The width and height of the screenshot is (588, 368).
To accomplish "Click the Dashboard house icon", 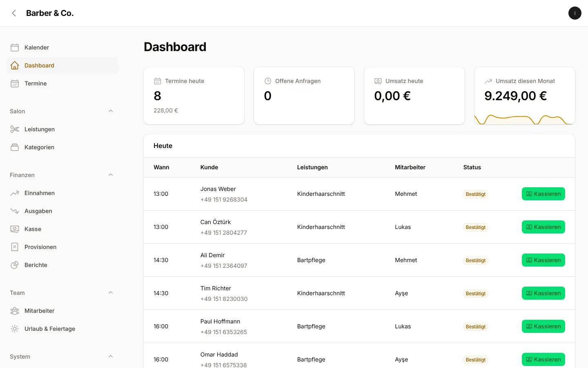I will [x=15, y=65].
